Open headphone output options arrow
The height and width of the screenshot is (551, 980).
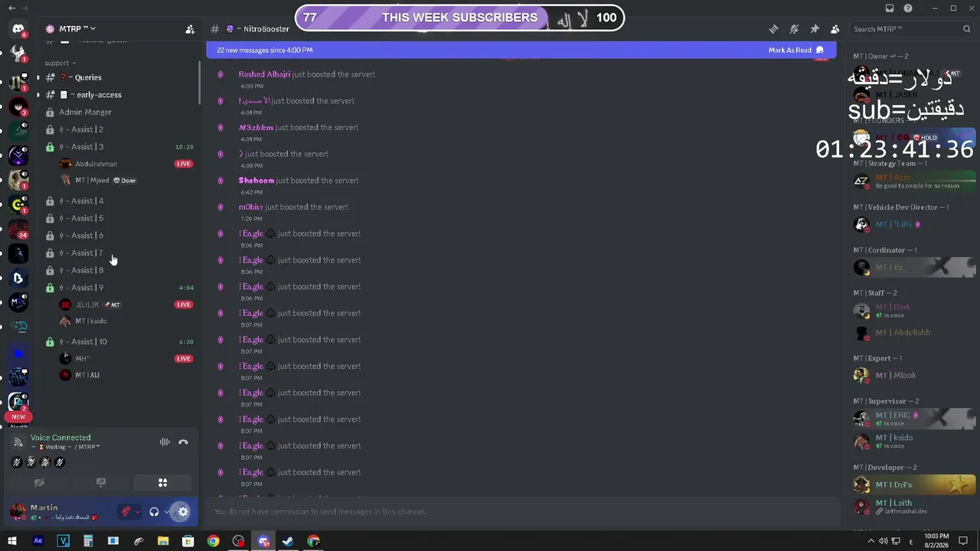166,512
